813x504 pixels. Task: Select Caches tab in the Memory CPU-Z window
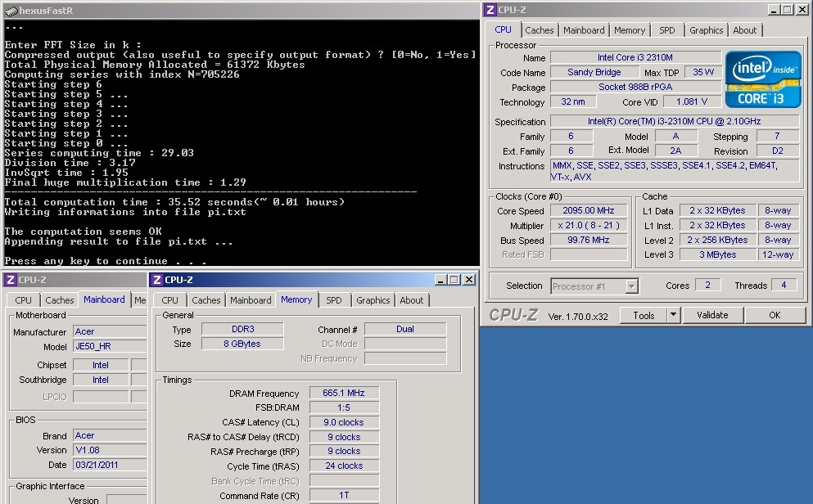206,300
